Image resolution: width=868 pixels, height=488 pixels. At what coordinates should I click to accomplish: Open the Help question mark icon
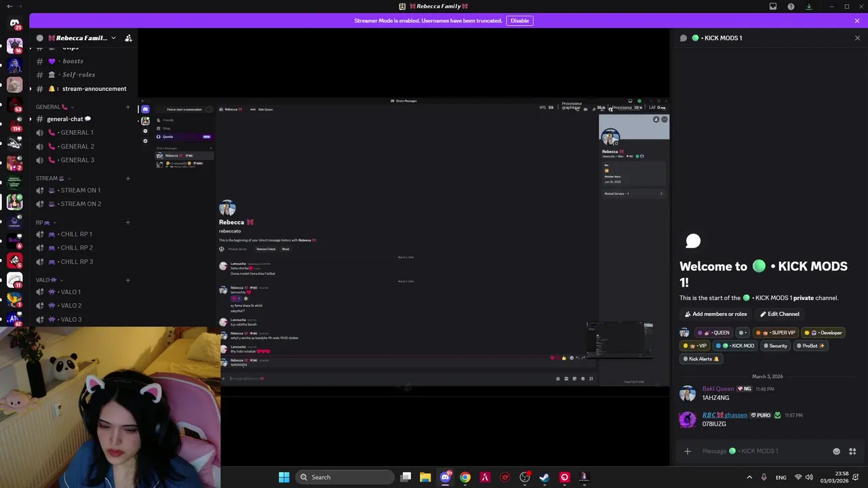pos(791,6)
